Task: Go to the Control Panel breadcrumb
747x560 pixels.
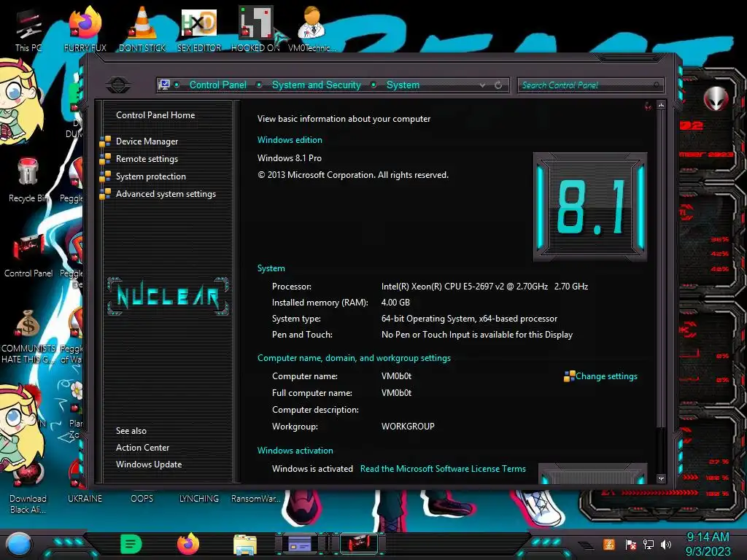Action: (218, 85)
